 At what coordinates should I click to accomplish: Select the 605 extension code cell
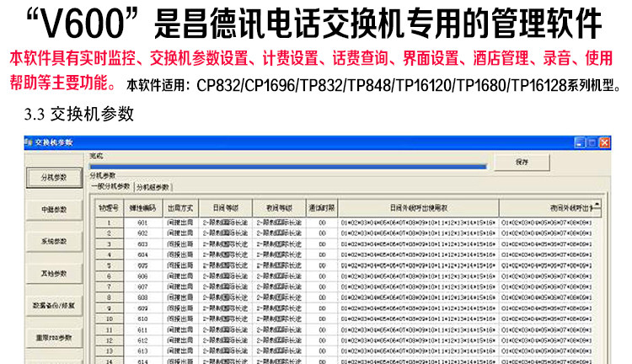click(x=142, y=265)
